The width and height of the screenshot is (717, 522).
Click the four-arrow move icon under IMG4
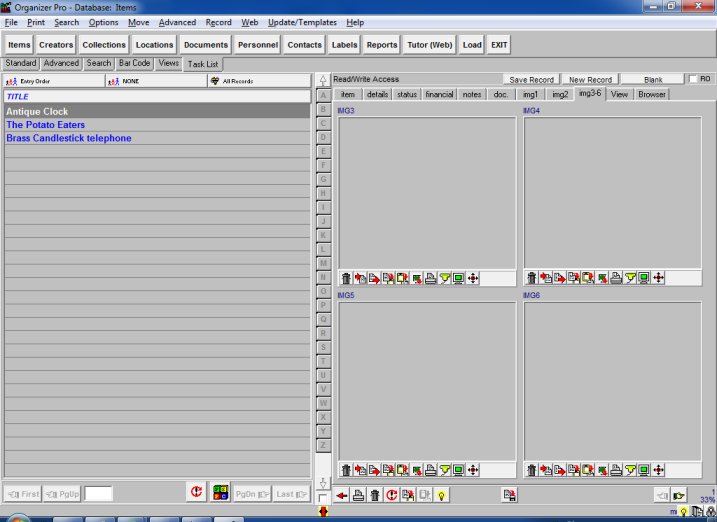(x=658, y=277)
